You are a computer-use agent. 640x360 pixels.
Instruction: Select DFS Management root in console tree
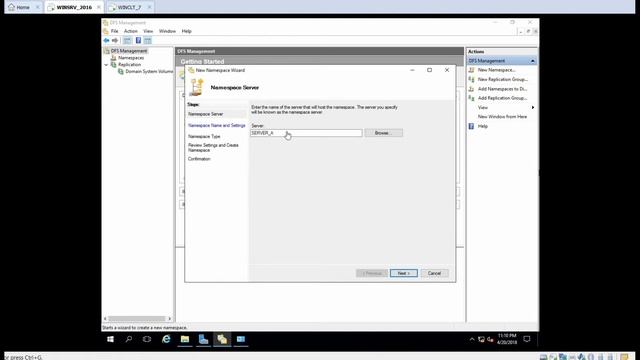tap(129, 51)
